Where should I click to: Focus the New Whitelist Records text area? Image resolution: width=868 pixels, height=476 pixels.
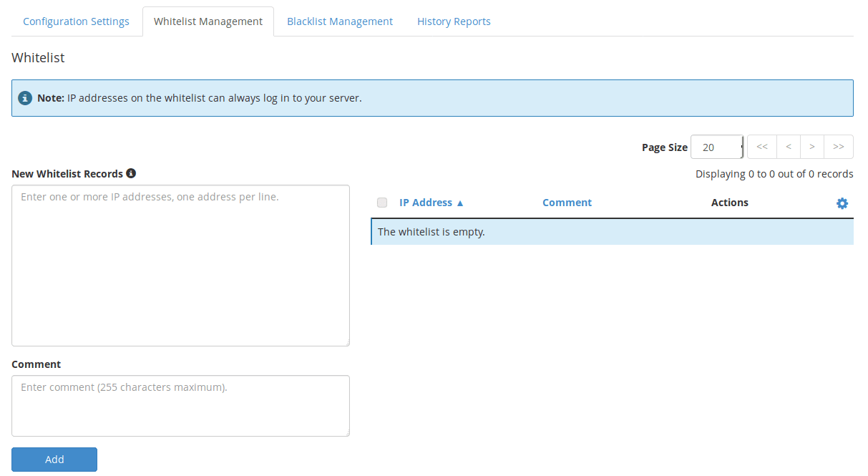[x=180, y=266]
